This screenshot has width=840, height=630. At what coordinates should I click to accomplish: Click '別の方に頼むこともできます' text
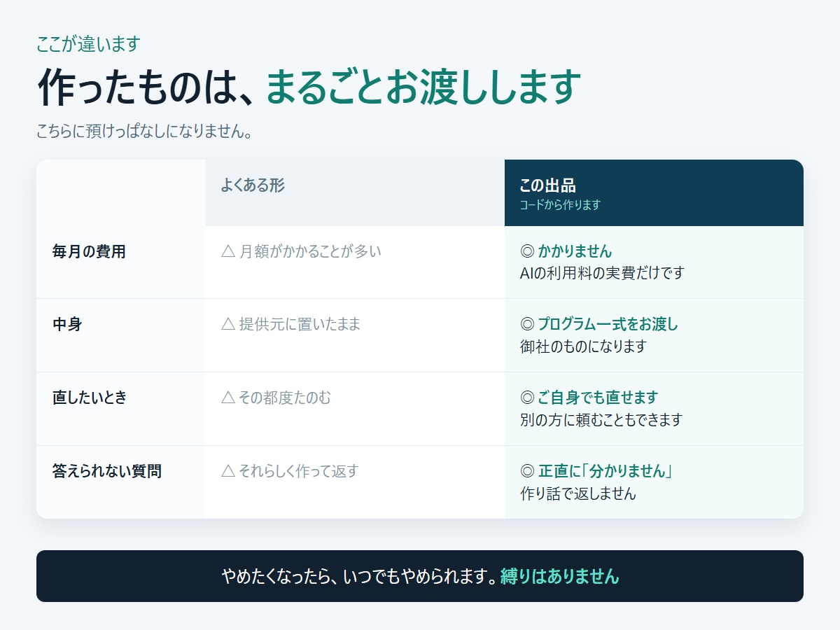(x=601, y=420)
